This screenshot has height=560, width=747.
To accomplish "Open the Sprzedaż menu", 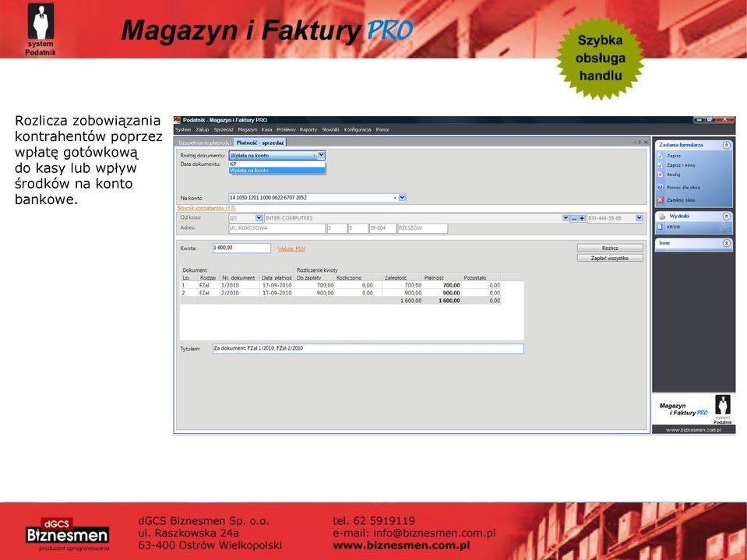I will click(x=224, y=129).
